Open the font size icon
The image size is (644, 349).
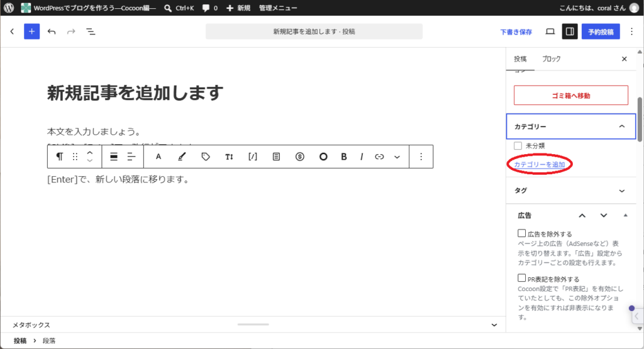tap(229, 157)
